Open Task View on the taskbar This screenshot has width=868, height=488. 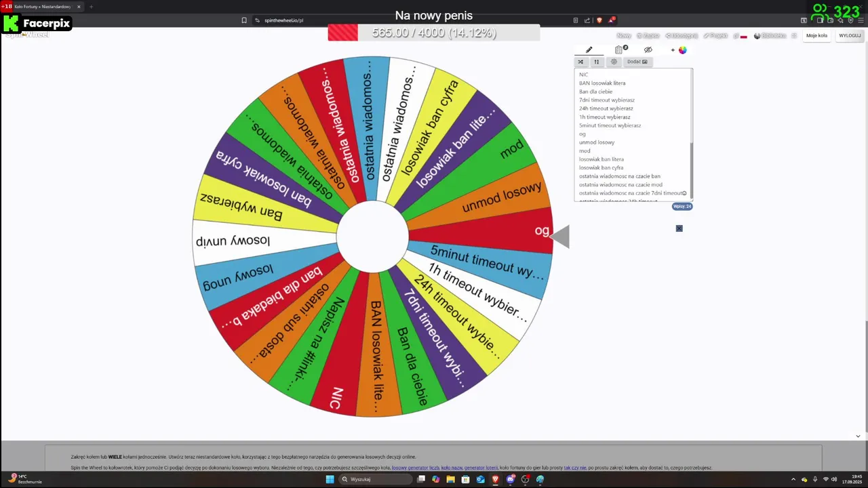coord(421,479)
